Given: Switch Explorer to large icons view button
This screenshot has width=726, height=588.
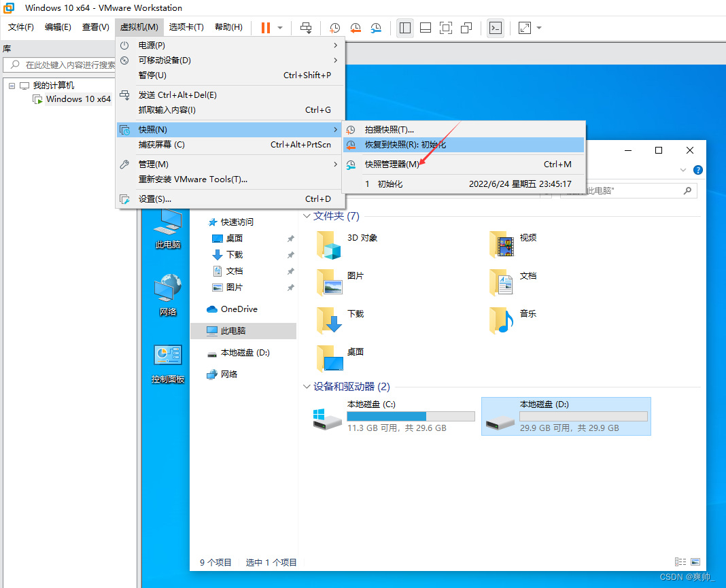Looking at the screenshot, I should tap(695, 561).
